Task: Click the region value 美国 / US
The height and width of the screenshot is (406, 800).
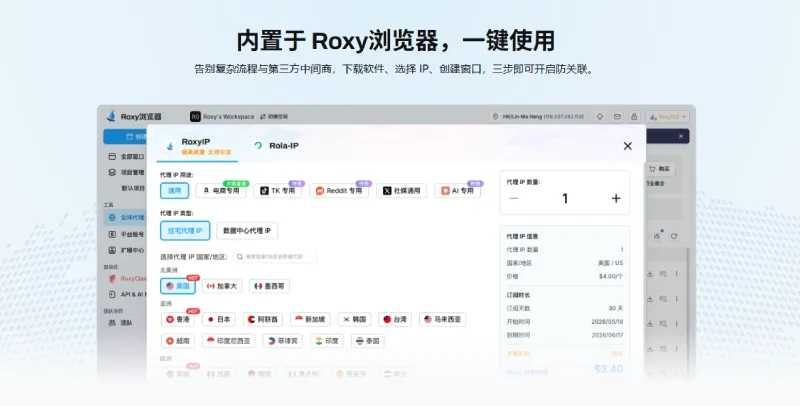Action: 610,263
